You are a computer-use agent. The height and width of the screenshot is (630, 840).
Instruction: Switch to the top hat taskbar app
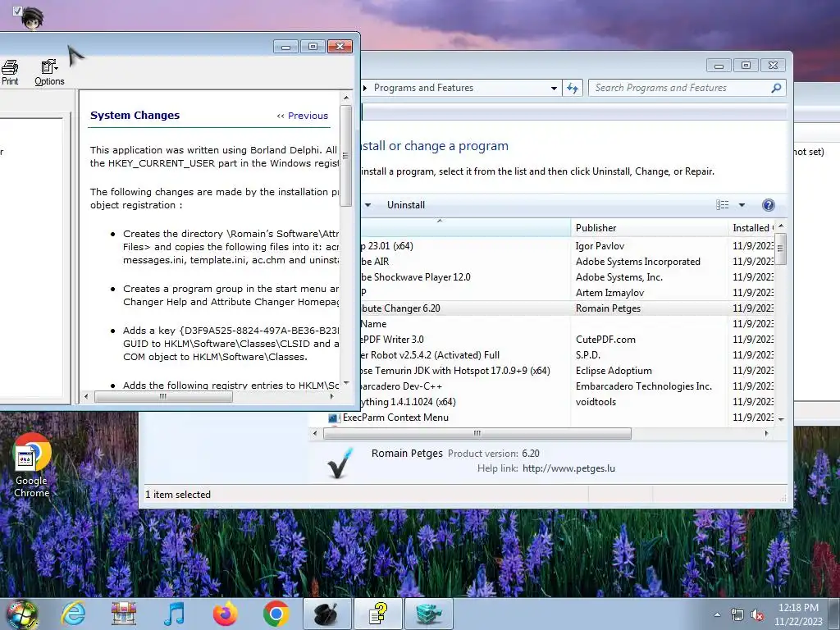[326, 614]
